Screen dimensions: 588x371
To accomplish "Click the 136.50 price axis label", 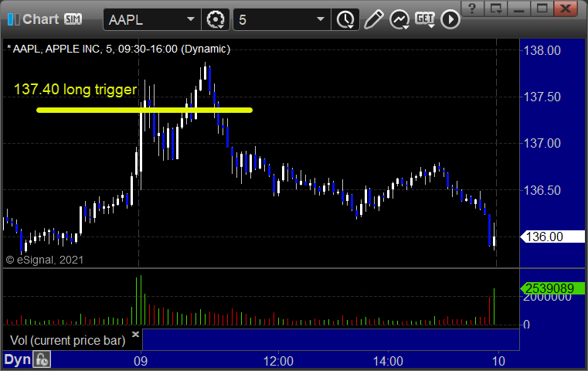I will 542,190.
